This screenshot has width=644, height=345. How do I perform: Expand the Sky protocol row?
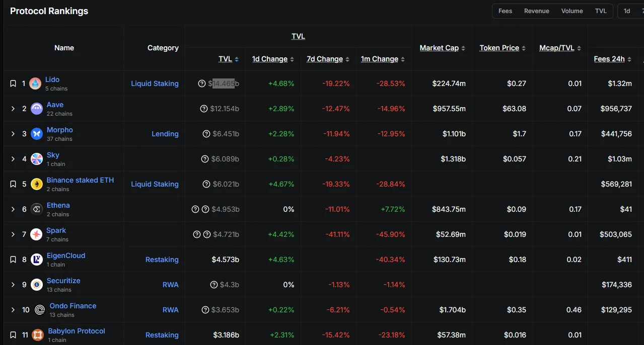tap(13, 159)
